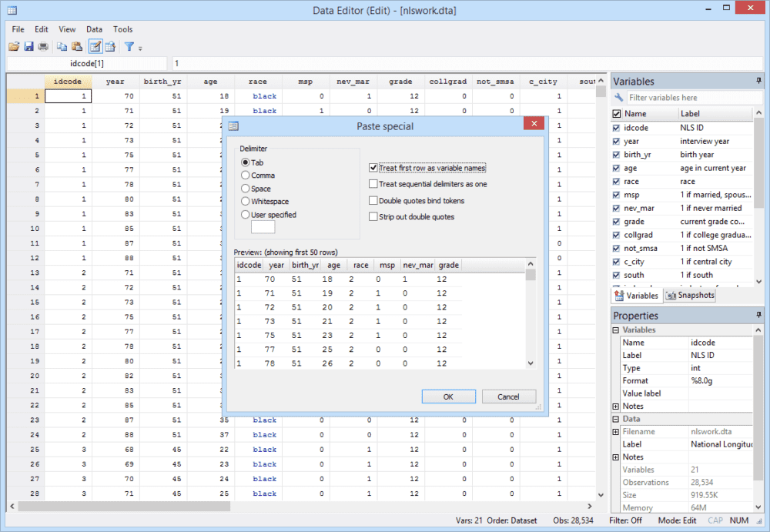The height and width of the screenshot is (532, 770).
Task: Click the Print toolbar icon
Action: pos(43,47)
